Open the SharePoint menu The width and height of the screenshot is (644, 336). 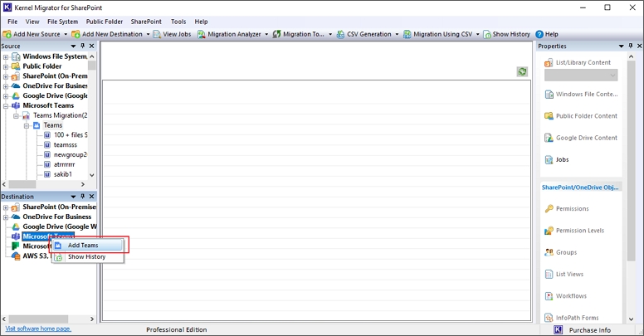pos(146,22)
